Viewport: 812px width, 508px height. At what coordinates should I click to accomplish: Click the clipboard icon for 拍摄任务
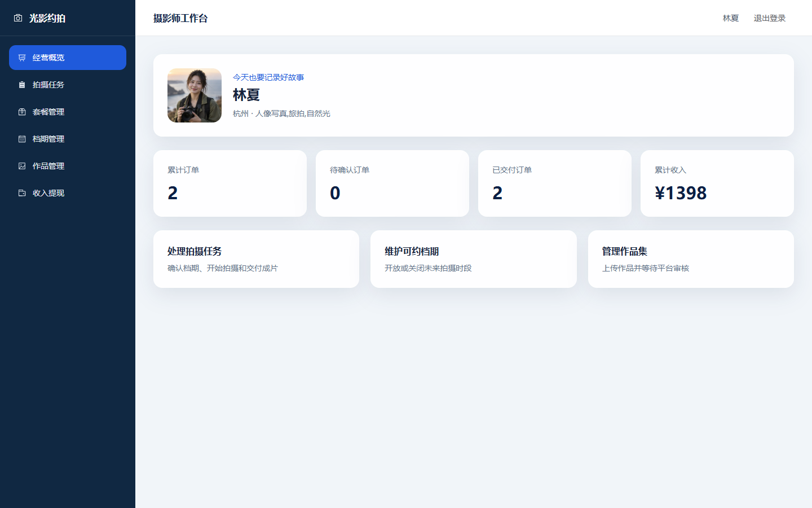(22, 85)
